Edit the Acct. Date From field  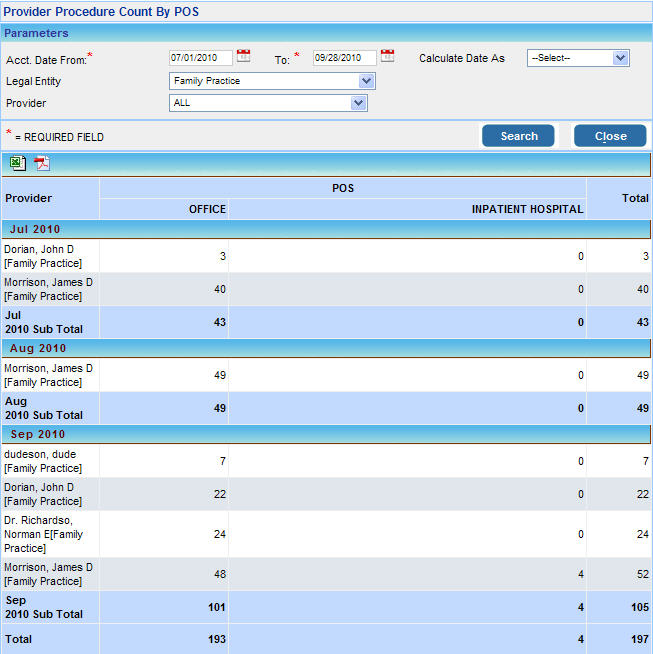[200, 58]
